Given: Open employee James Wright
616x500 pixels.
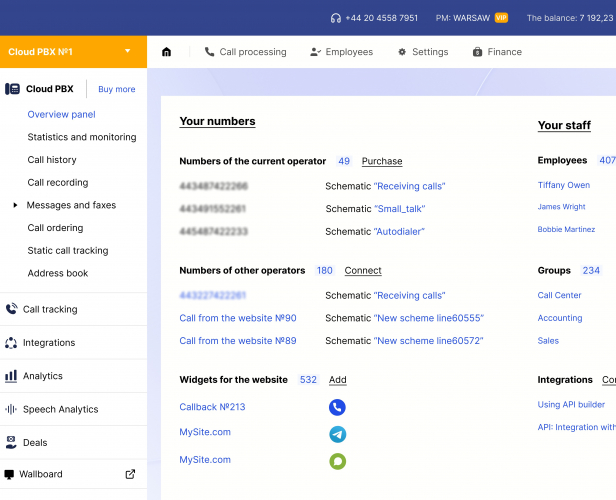Looking at the screenshot, I should coord(561,207).
